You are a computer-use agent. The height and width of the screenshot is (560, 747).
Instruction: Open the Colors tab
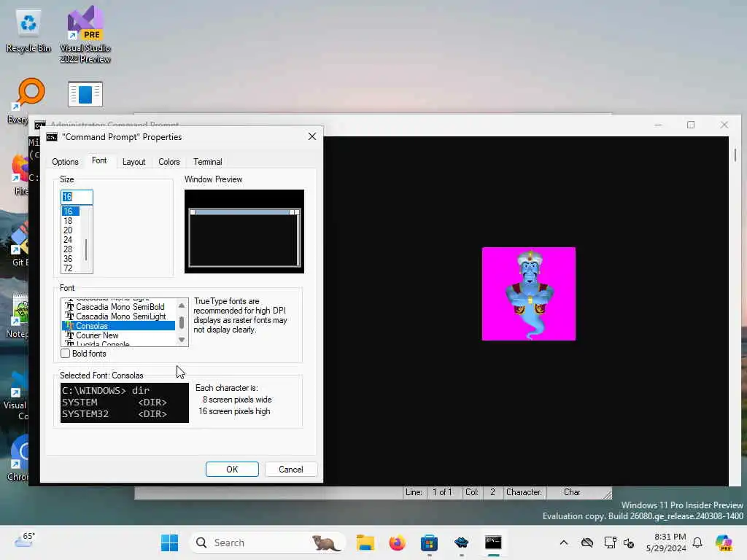169,162
